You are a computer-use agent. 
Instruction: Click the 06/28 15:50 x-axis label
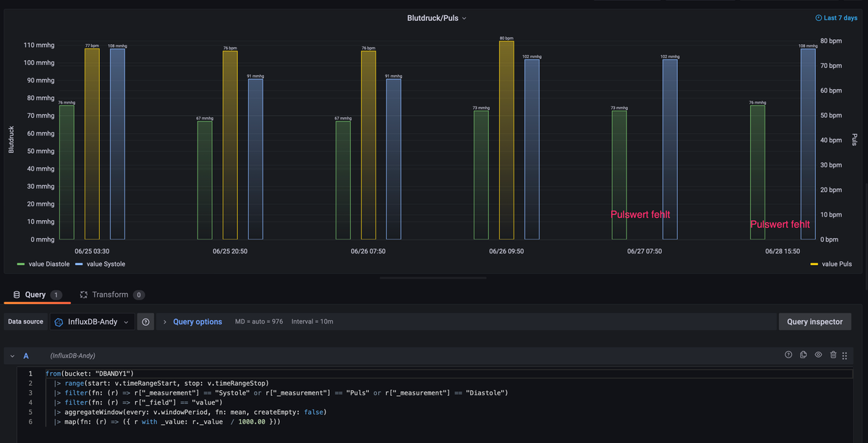pyautogui.click(x=783, y=251)
